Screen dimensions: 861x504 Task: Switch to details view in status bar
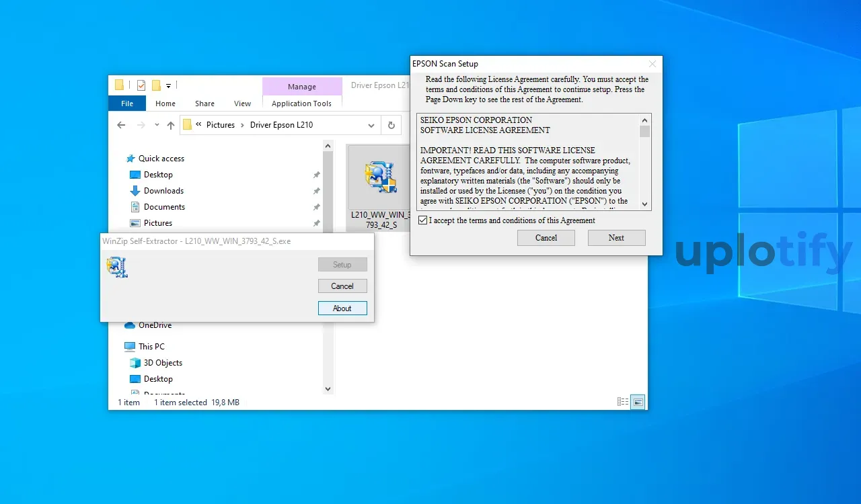[623, 402]
